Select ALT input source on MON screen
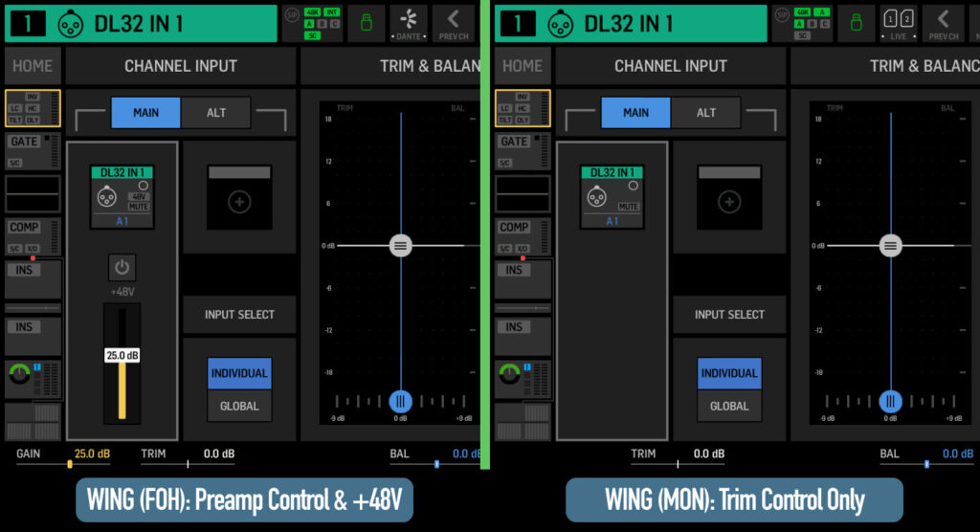Image resolution: width=980 pixels, height=532 pixels. coord(706,113)
